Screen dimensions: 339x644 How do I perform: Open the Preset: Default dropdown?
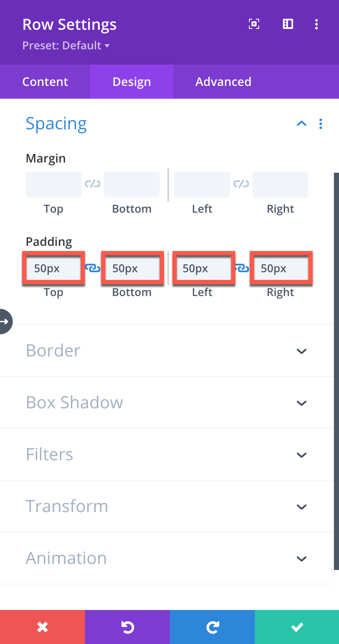66,46
